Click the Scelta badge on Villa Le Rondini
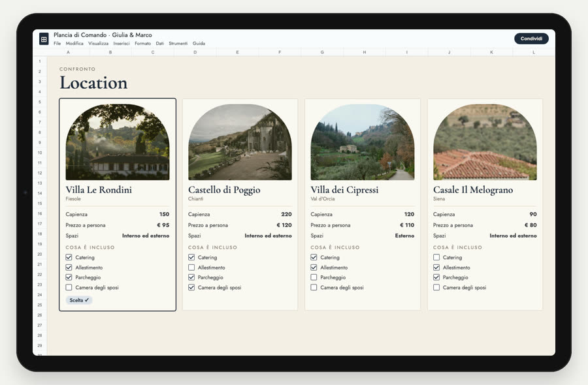Image resolution: width=588 pixels, height=385 pixels. pos(79,300)
